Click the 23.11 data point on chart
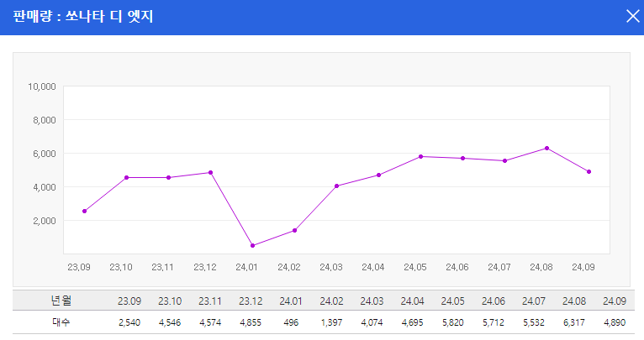Viewport: 644px width, 340px height. click(168, 178)
